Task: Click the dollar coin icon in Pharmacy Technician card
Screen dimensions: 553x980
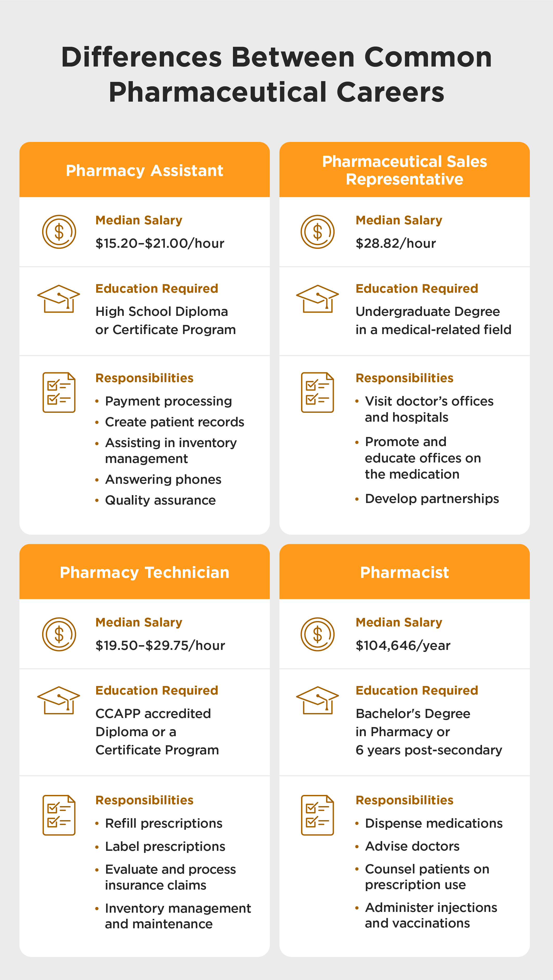Action: point(59,634)
